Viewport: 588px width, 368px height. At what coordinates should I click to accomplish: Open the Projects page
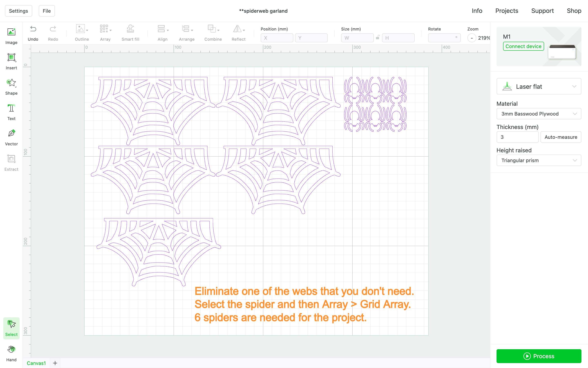click(507, 11)
